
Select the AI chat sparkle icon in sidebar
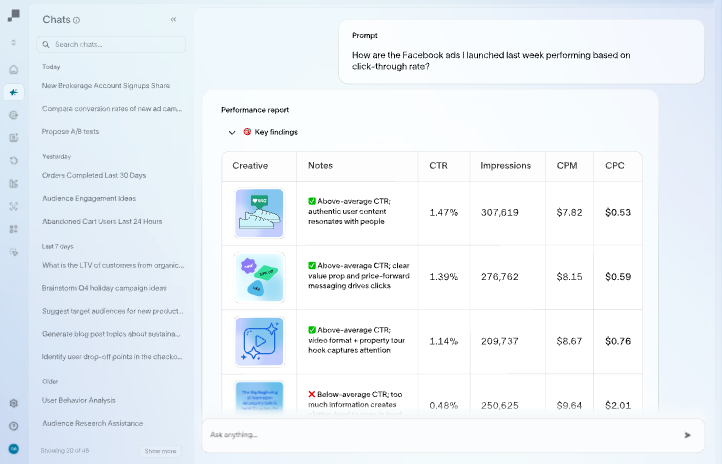pos(13,92)
